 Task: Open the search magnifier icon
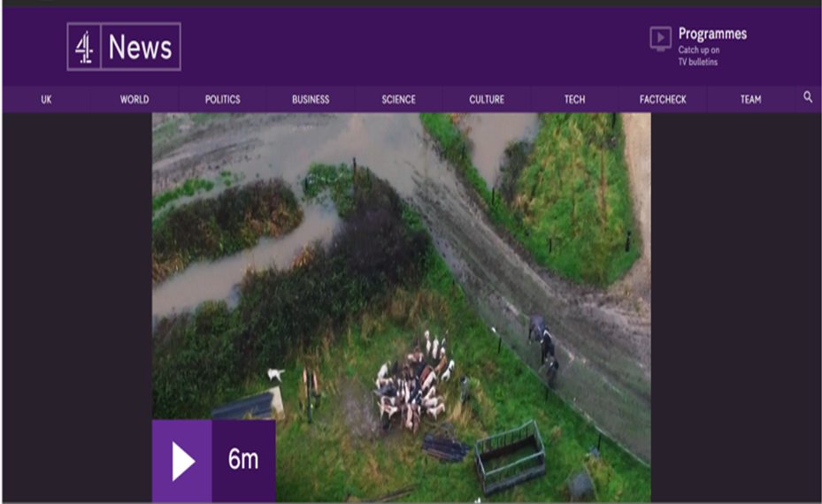tap(807, 98)
